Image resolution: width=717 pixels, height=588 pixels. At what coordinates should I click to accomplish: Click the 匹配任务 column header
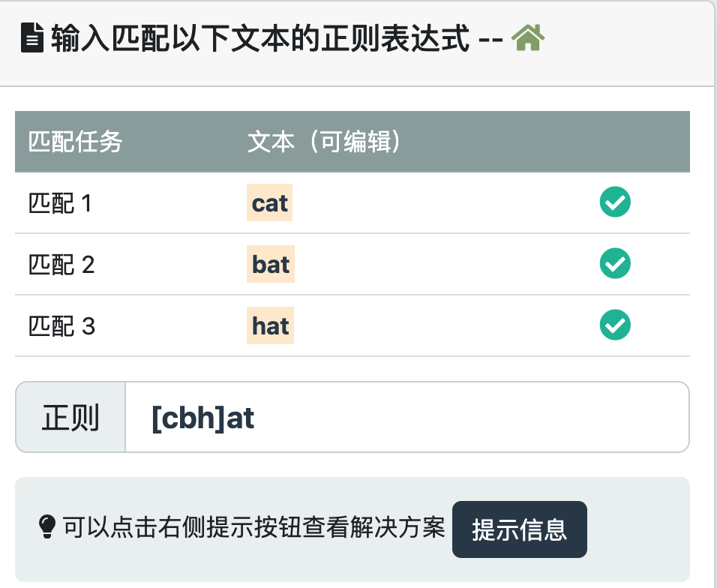click(x=75, y=142)
